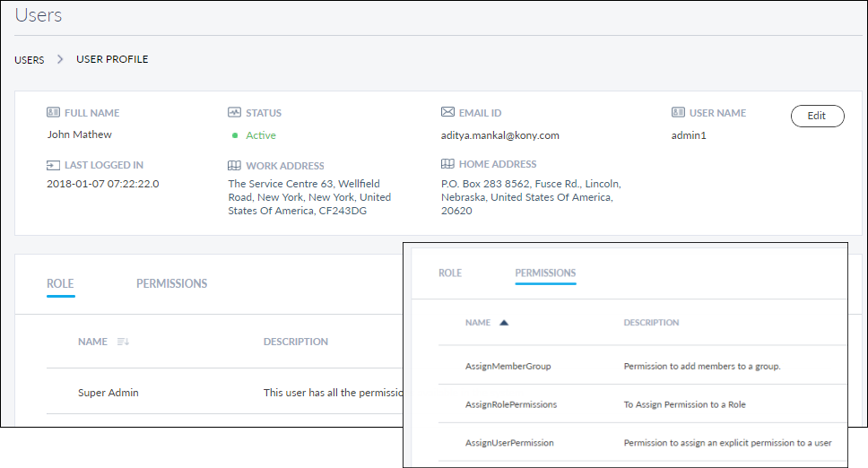Select the underlined Permissions tab in overlay
The image size is (868, 468).
click(x=545, y=273)
